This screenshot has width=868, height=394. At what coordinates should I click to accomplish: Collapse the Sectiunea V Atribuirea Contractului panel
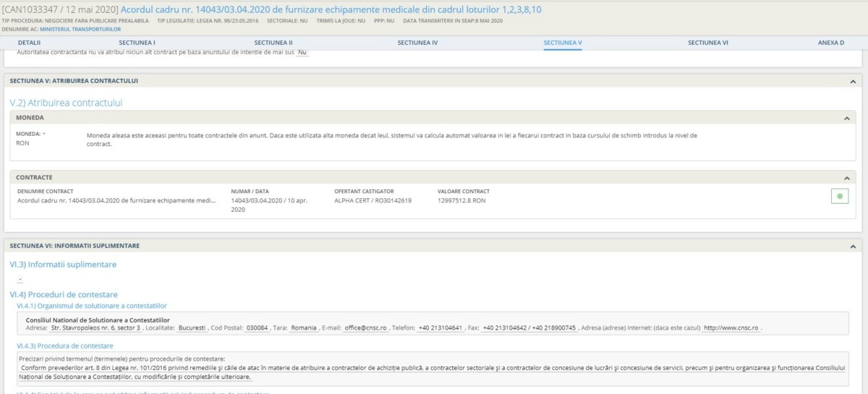pos(852,82)
